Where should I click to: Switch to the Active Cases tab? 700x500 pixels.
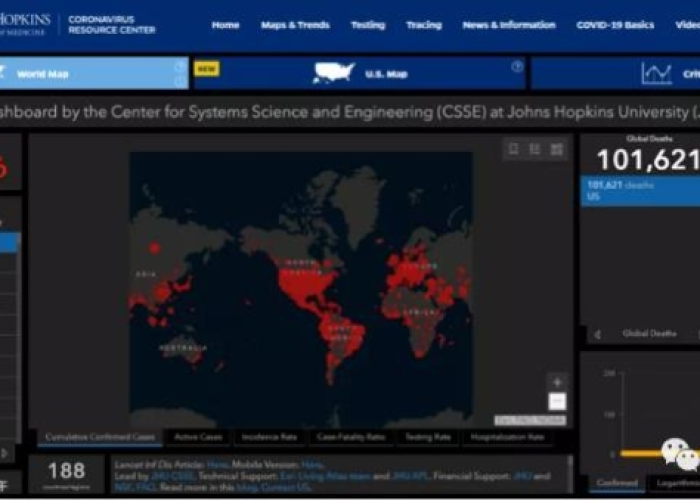coord(198,437)
